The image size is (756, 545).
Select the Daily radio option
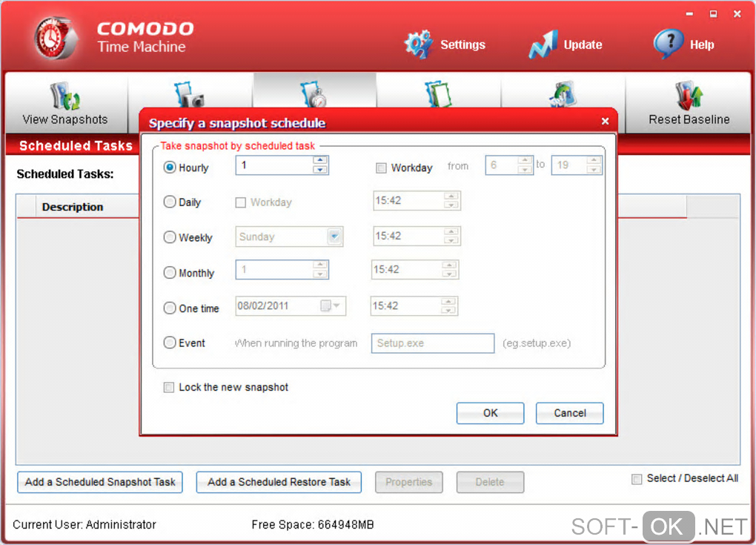(170, 202)
